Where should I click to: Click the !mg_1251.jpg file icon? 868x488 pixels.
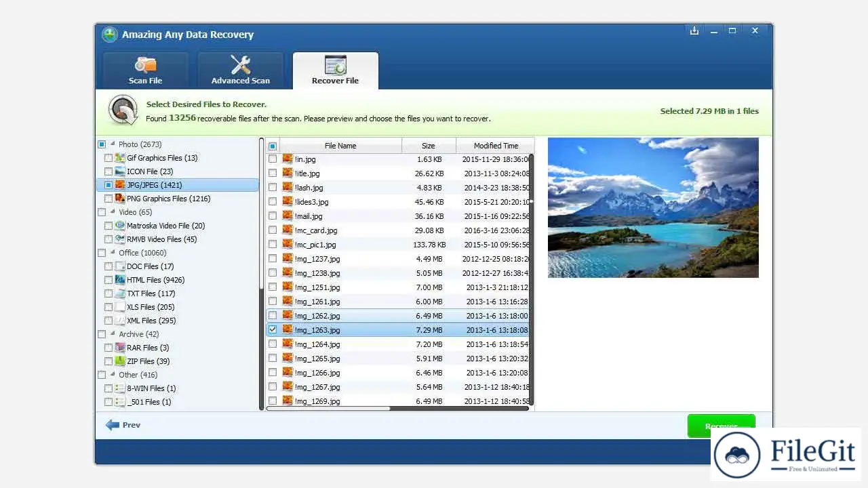(288, 287)
